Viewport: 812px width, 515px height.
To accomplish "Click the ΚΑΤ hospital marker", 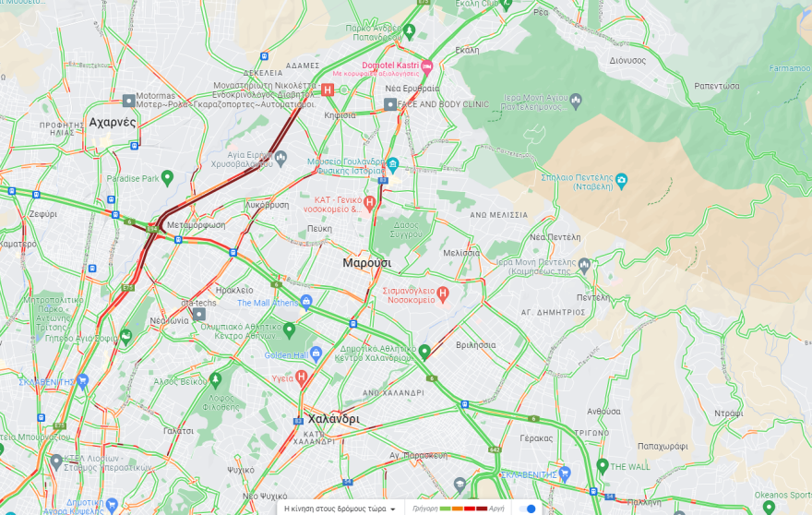I will (369, 204).
